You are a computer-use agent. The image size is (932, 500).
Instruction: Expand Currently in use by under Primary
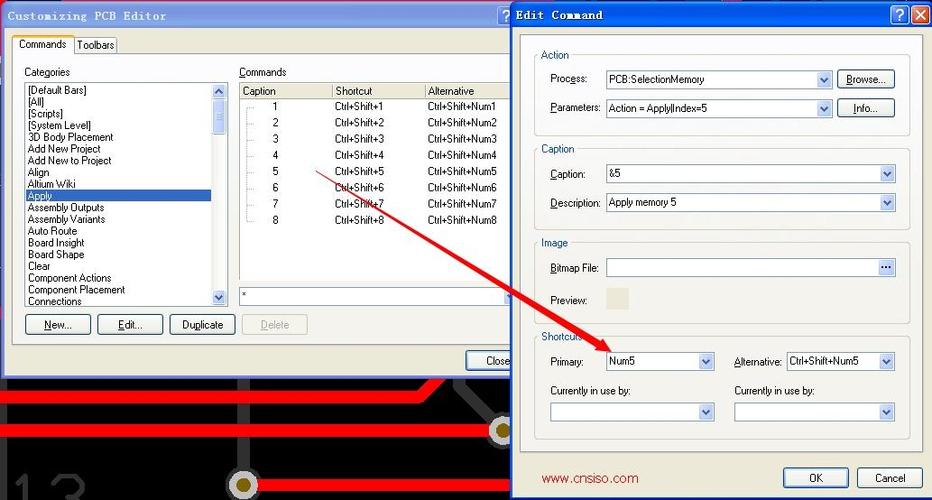click(706, 412)
